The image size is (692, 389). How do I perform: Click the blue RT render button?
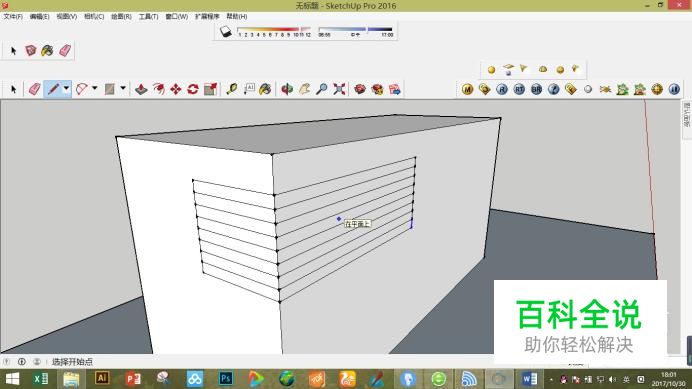point(519,90)
